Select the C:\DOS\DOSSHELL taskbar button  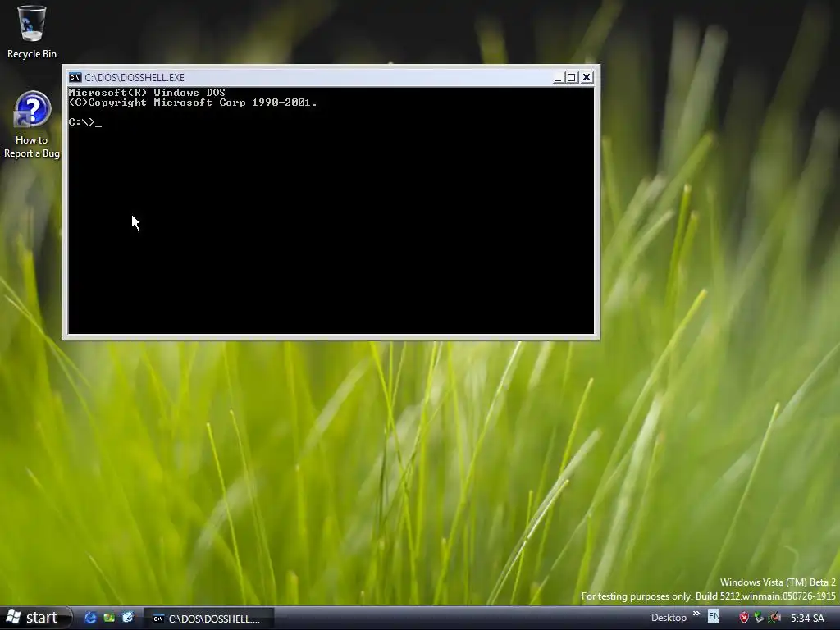tap(209, 619)
